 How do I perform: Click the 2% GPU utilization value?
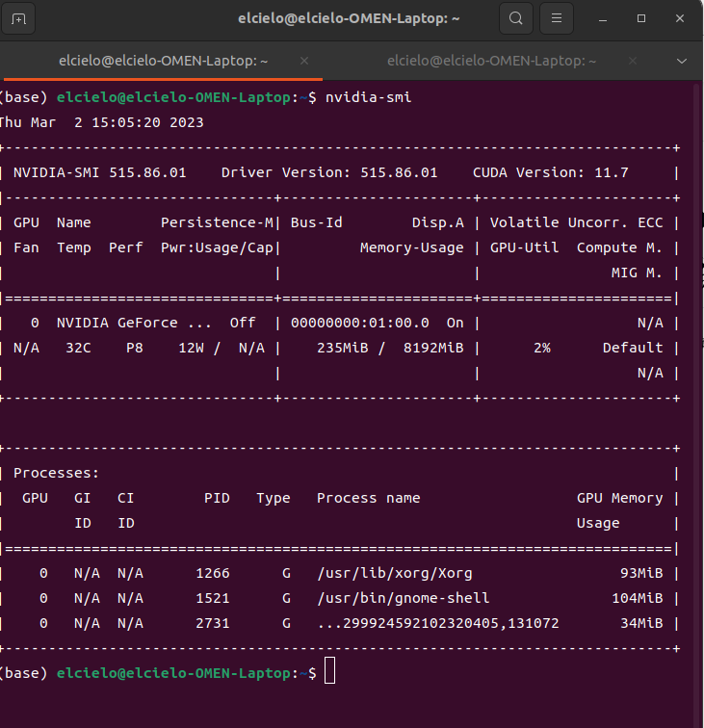[x=542, y=349]
